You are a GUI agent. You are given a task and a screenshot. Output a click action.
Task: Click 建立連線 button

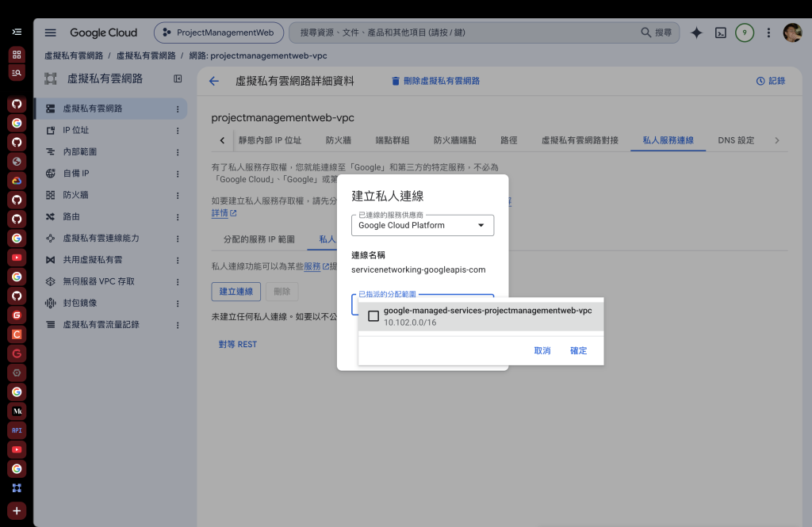coord(236,292)
